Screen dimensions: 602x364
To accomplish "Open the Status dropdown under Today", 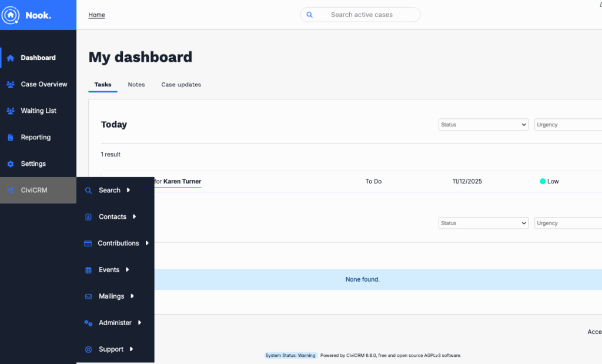I will 483,125.
